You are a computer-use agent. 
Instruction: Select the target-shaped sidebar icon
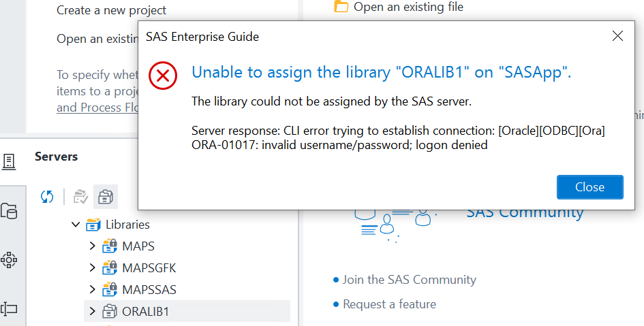pyautogui.click(x=10, y=259)
